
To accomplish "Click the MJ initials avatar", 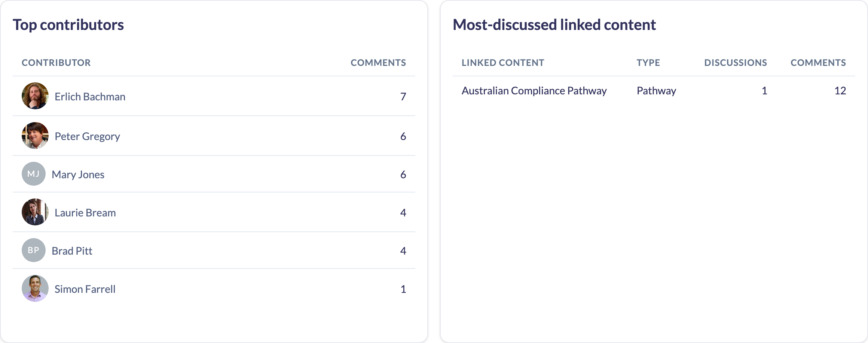I will point(34,174).
